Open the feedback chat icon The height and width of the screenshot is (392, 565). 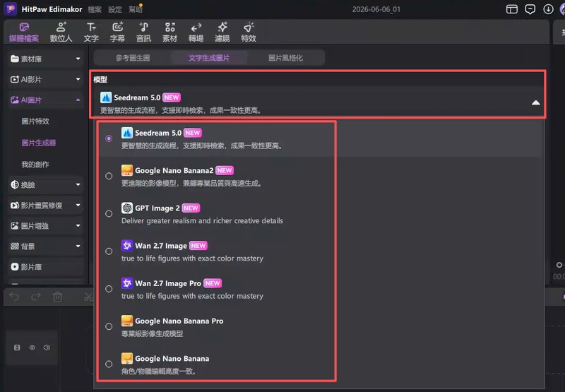pos(530,9)
